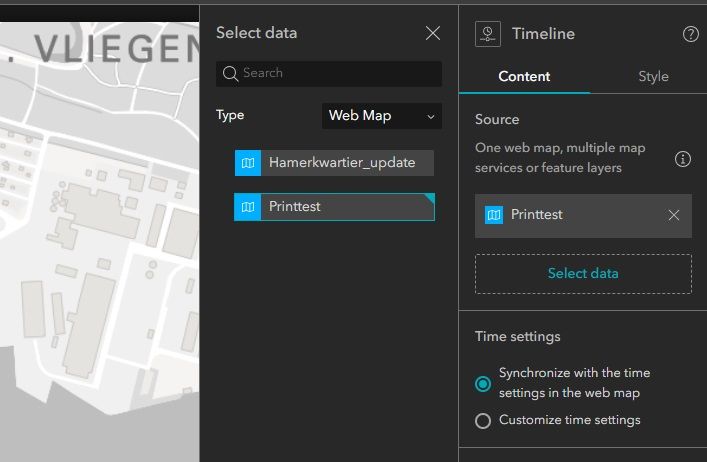Viewport: 707px width, 462px height.
Task: Close the Select data panel
Action: pos(433,33)
